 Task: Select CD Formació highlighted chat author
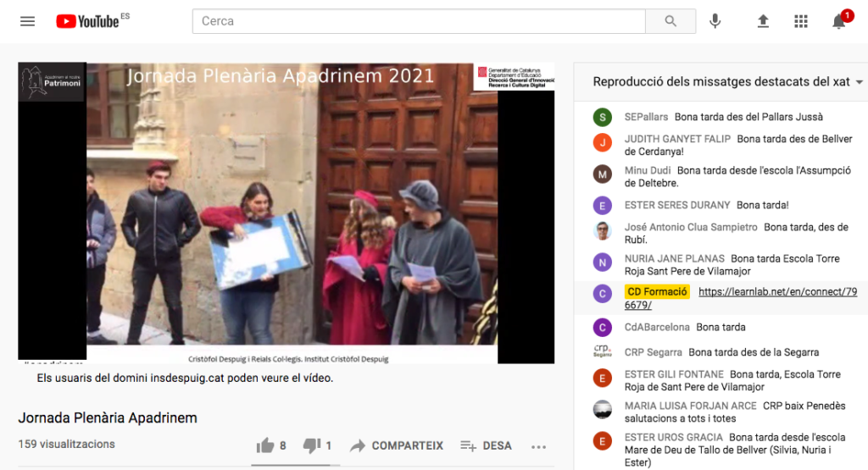tap(657, 292)
